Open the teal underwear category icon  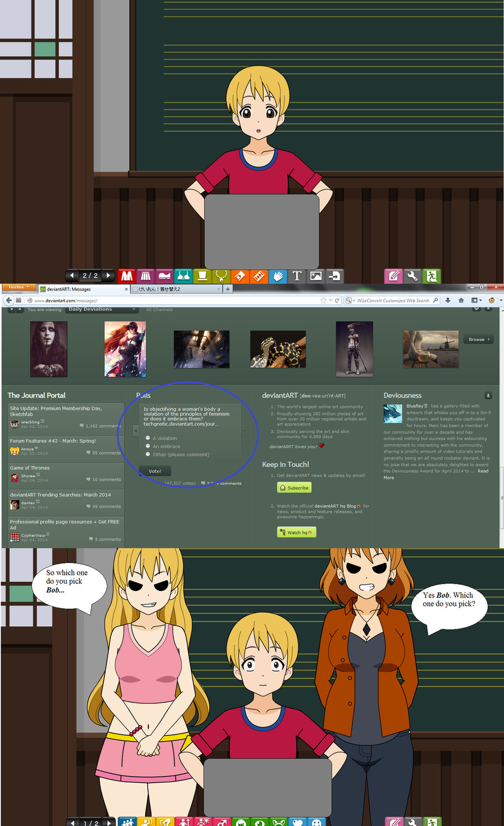[183, 276]
